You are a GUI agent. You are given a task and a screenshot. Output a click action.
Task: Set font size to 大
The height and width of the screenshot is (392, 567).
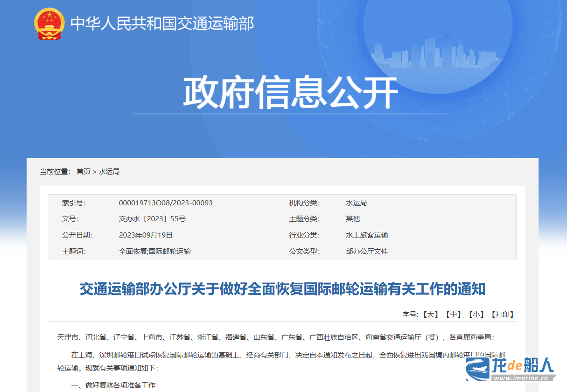pyautogui.click(x=430, y=315)
